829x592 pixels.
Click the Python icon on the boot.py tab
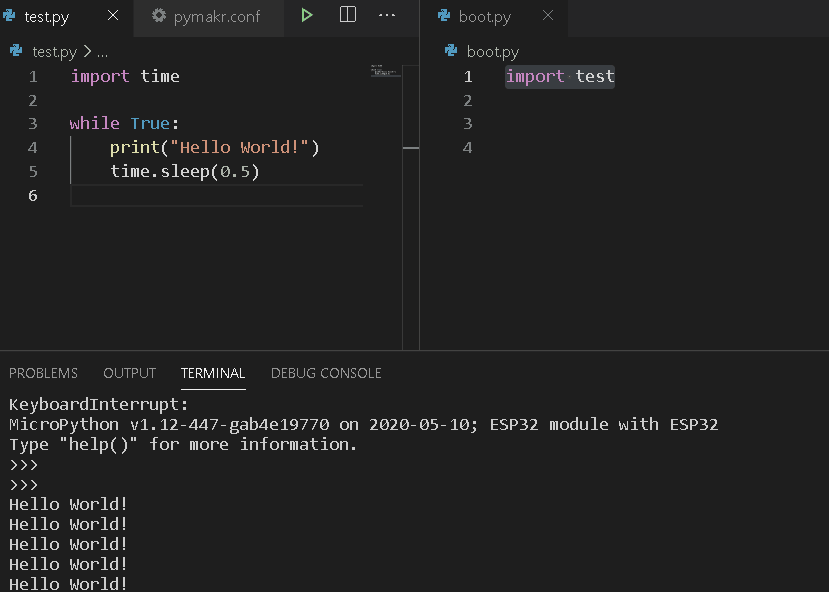(x=444, y=16)
